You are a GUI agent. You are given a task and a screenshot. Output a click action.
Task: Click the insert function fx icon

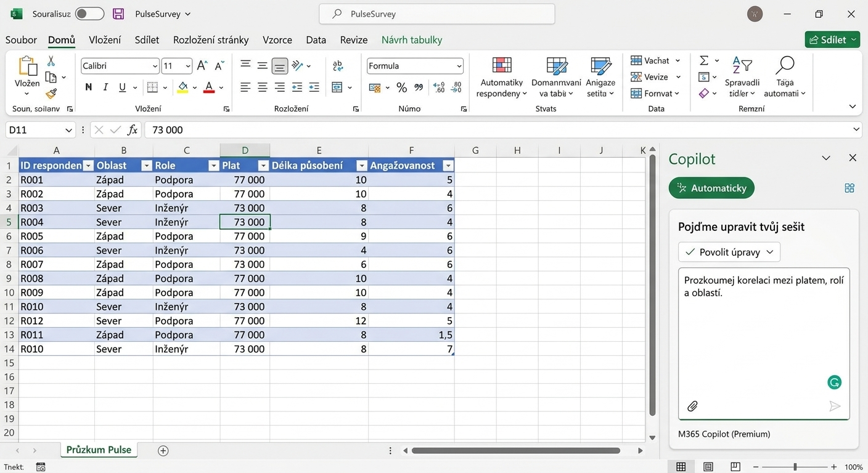[133, 130]
